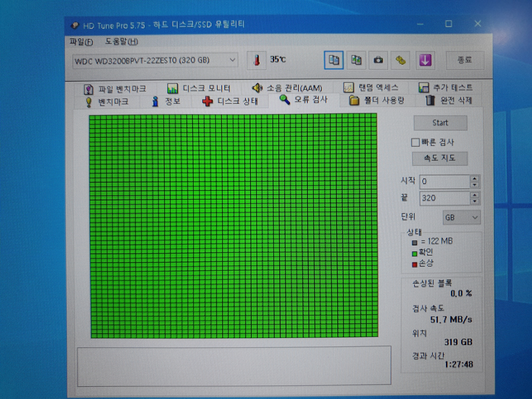Screen dimensions: 532x399
Task: Maximize the HD Tune Pro window
Action: click(x=448, y=24)
